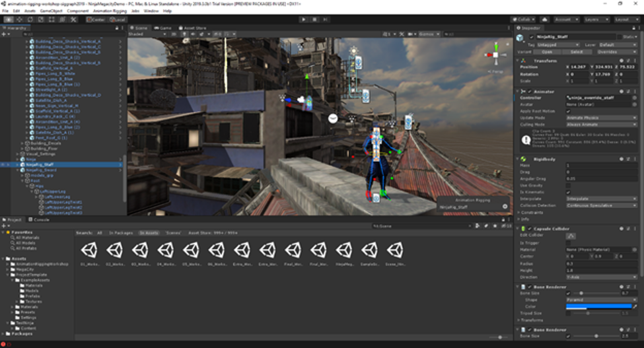Click the eyedropper next to the Color field
This screenshot has width=644, height=348.
tap(635, 306)
